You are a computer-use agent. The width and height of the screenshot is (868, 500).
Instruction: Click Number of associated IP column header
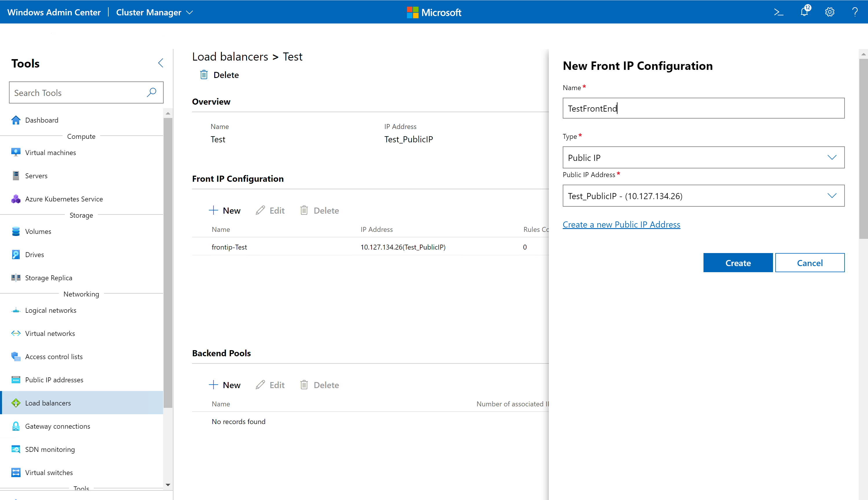513,404
